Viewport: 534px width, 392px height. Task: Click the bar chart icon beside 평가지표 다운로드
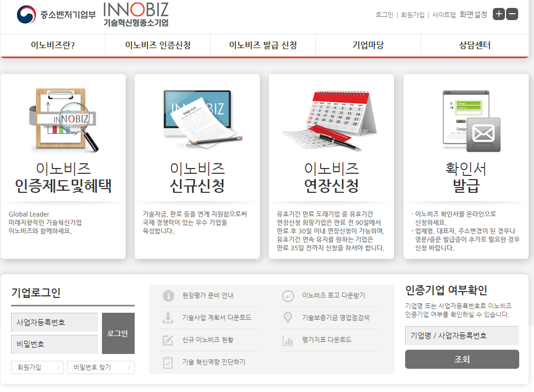click(288, 340)
